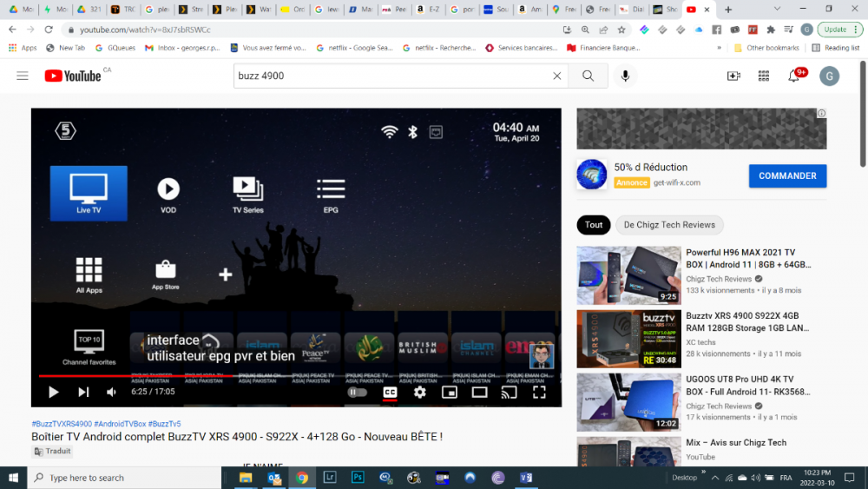Viewport: 868px width, 489px height.
Task: Click the COMMANDER ad button
Action: coord(787,175)
